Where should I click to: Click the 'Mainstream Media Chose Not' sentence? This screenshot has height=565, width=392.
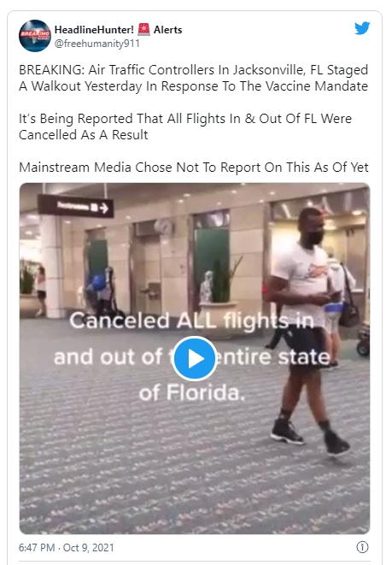click(193, 168)
